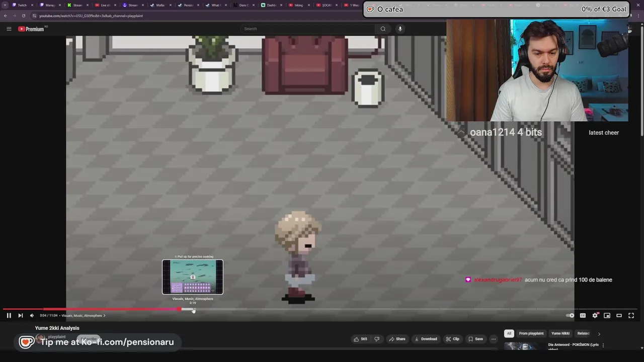Open the YouTube hamburger guide menu
Viewport: 644px width, 362px height.
9,29
